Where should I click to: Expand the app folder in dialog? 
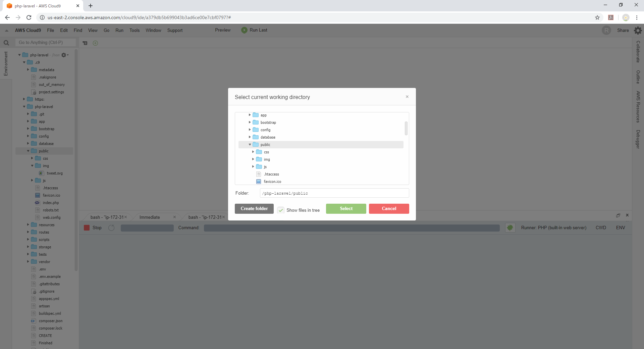(x=250, y=115)
